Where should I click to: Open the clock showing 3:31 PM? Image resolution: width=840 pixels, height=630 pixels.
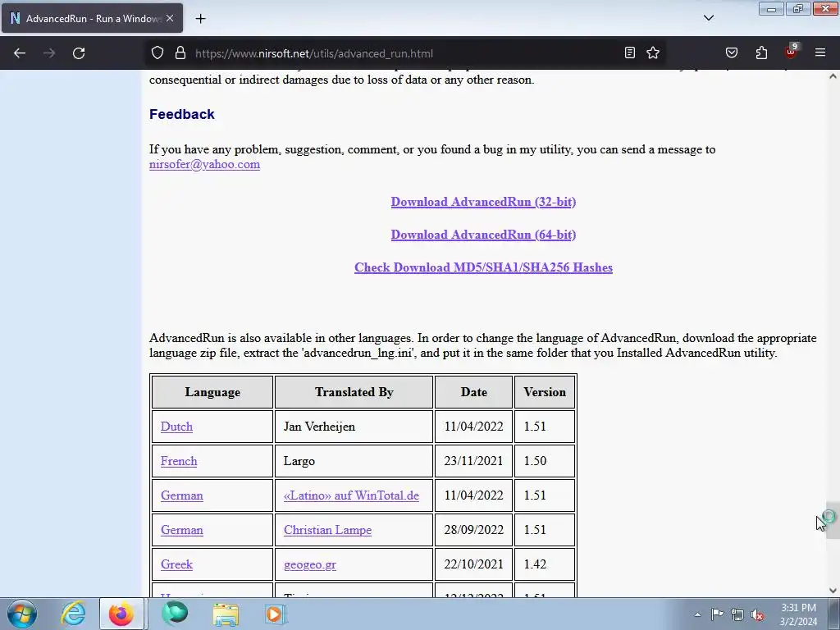coord(798,614)
